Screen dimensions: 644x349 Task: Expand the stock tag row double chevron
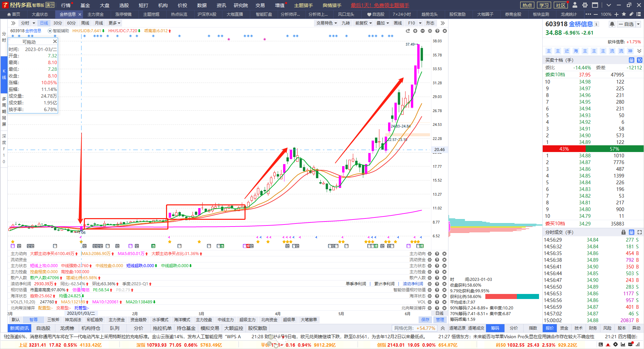point(639,51)
